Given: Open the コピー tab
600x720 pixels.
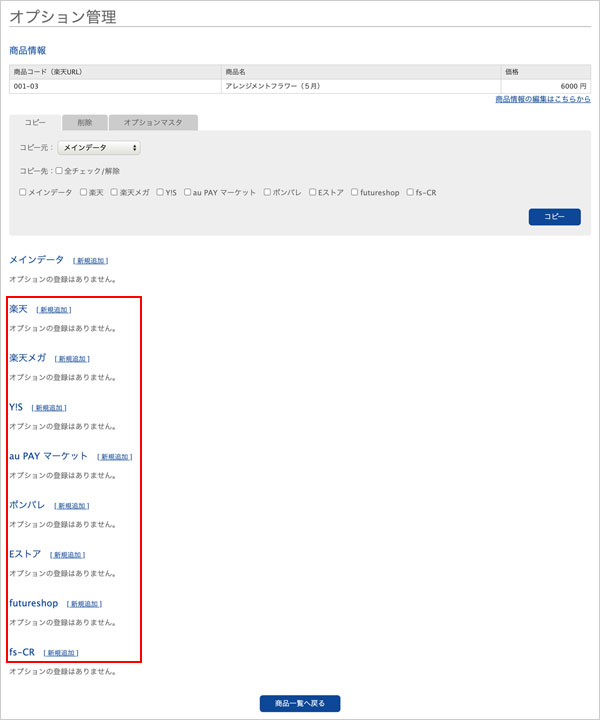Looking at the screenshot, I should pyautogui.click(x=35, y=122).
